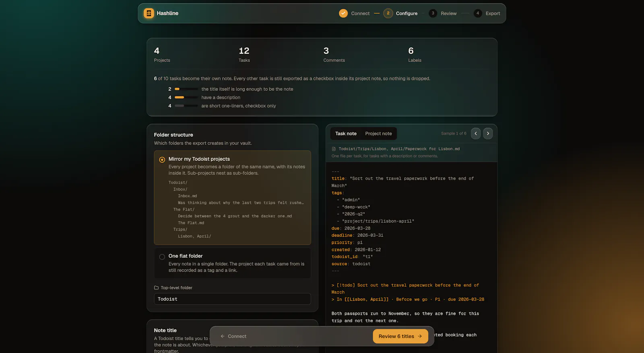Click the "admin" tag line

348,200
